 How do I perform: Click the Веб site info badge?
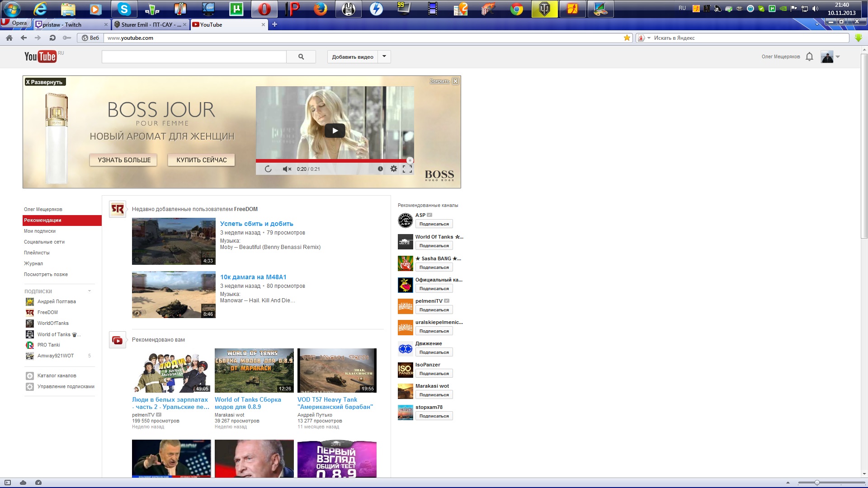point(90,38)
